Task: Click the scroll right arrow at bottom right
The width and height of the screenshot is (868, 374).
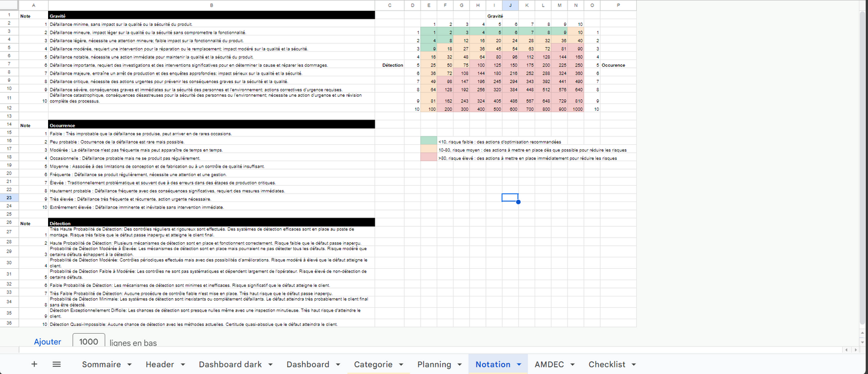Action: pyautogui.click(x=855, y=349)
